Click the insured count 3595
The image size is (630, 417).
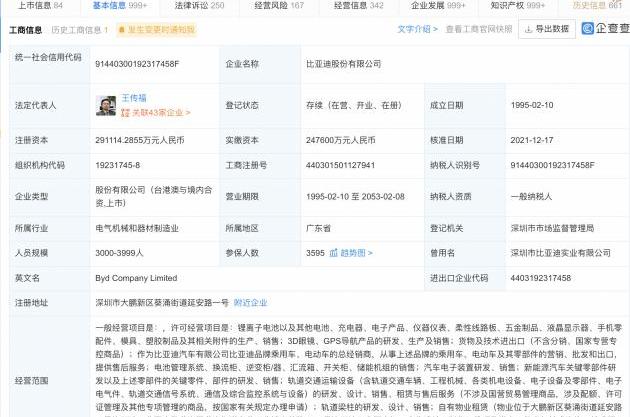click(315, 253)
